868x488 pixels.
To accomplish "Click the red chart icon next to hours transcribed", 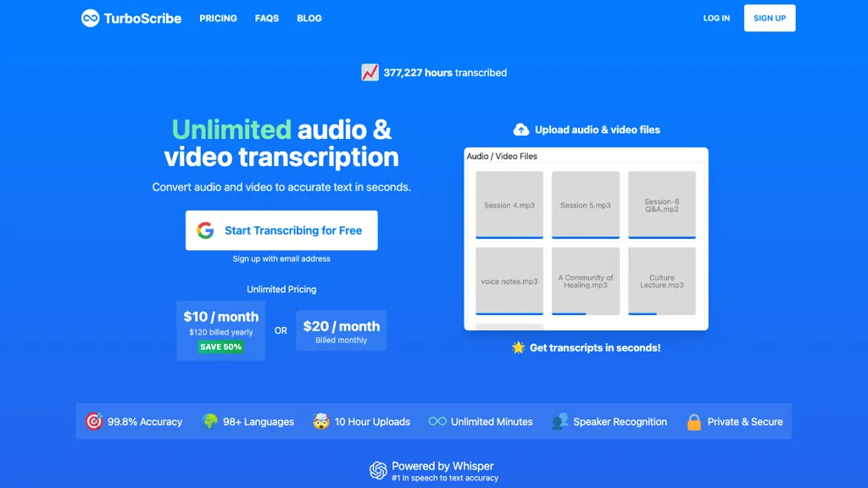I will coord(370,72).
